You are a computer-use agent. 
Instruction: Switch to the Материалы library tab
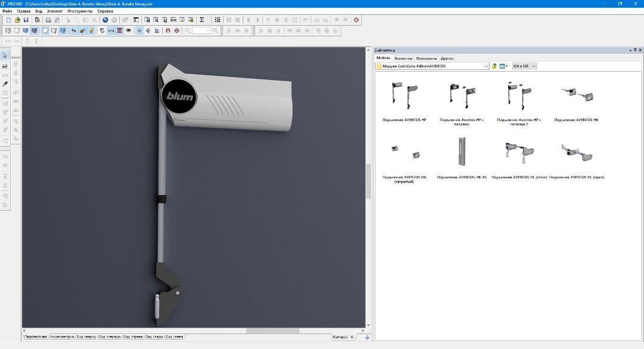tap(426, 58)
